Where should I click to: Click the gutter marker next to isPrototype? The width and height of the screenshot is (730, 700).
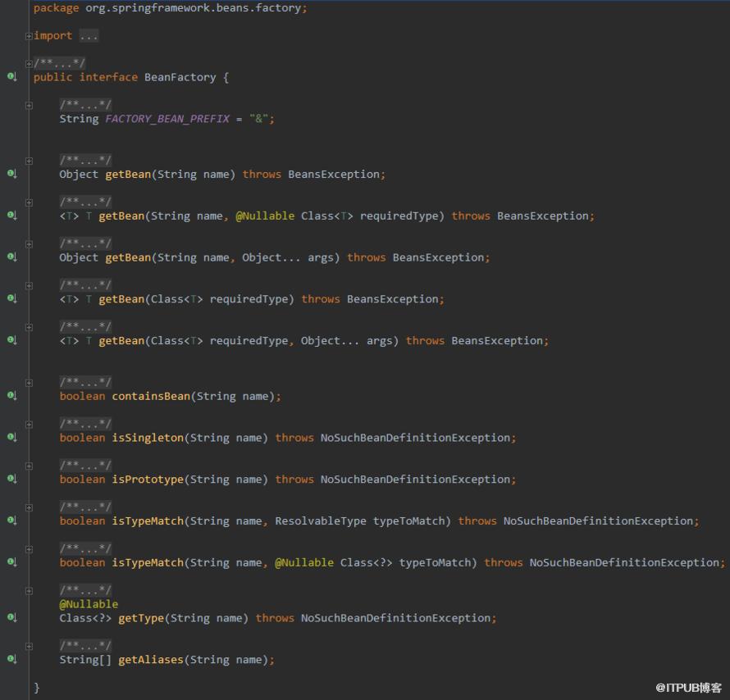click(x=12, y=479)
